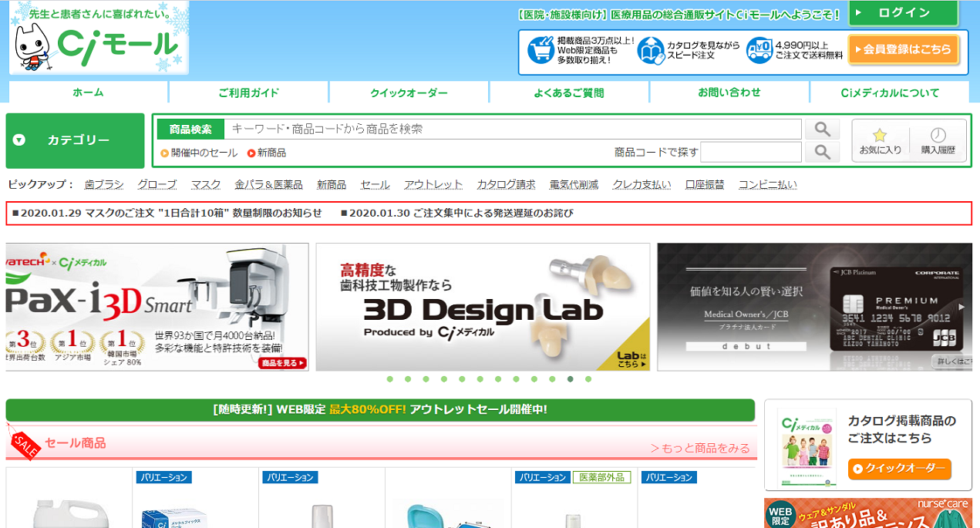This screenshot has height=528, width=980.
Task: Click the shopping cart icon in header
Action: pyautogui.click(x=541, y=50)
